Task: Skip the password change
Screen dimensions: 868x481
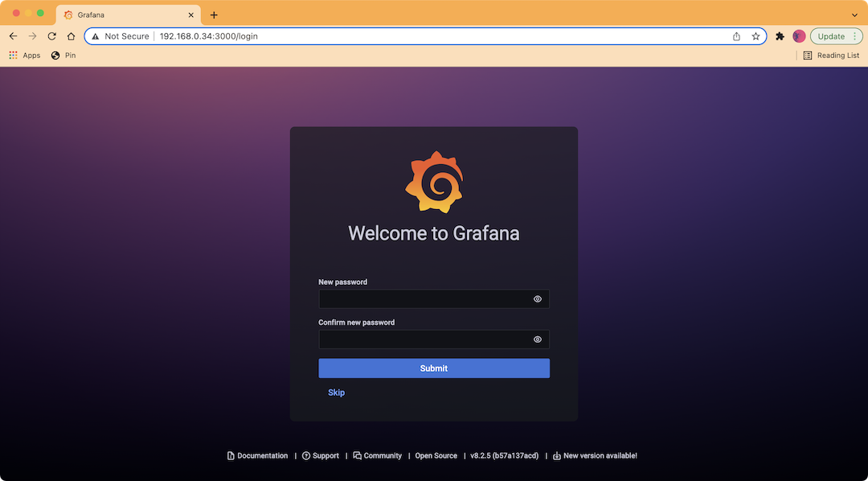Action: click(x=337, y=393)
